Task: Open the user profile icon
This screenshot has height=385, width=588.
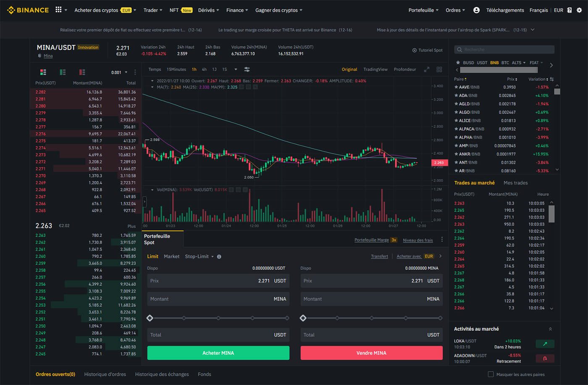Action: 476,10
